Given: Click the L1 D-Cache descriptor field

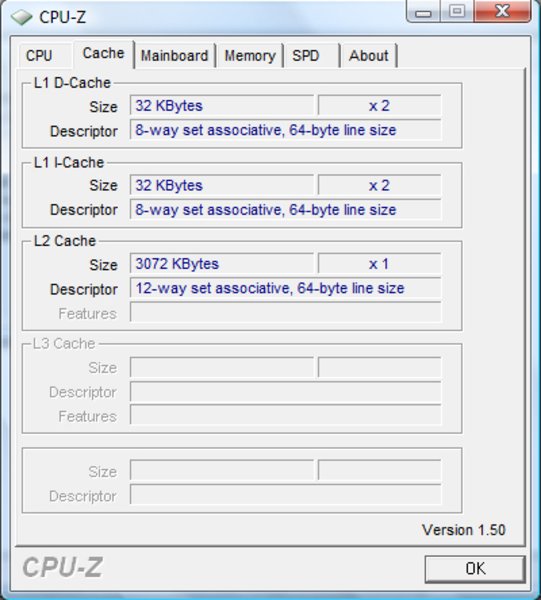Looking at the screenshot, I should point(285,130).
